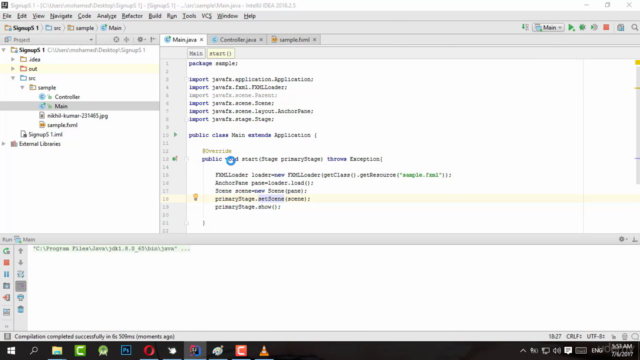
Task: Collapse the src folder
Action: pos(13,78)
